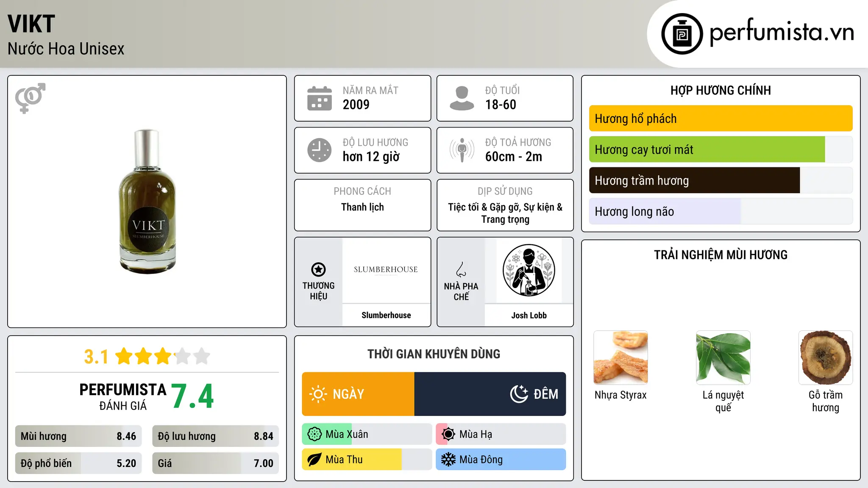Click the Nước Hoa Unisex subtitle
868x488 pixels.
66,49
